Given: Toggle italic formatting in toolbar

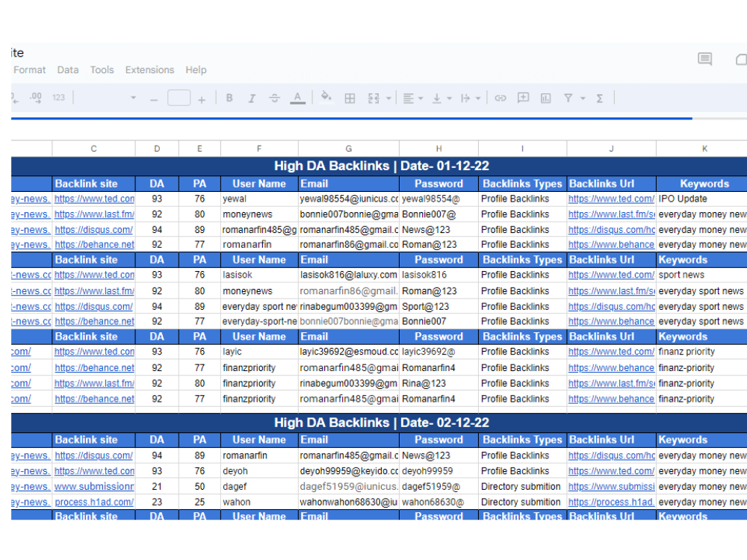Looking at the screenshot, I should pos(252,98).
